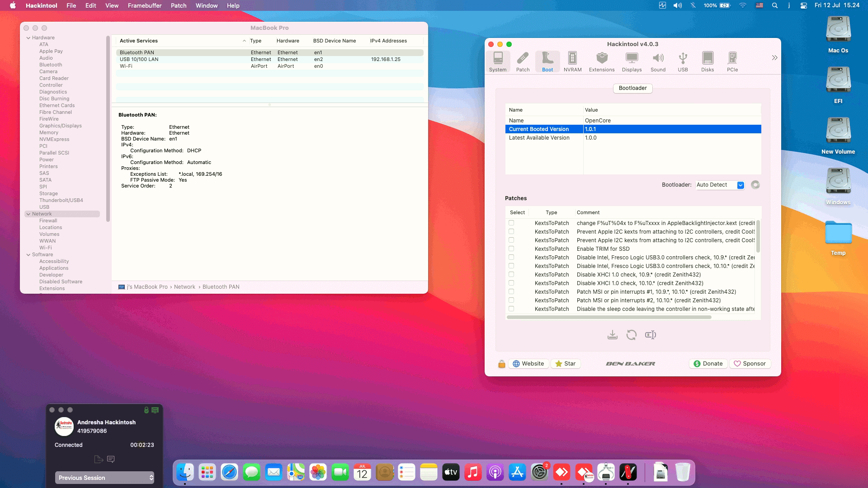This screenshot has height=488, width=868.
Task: Click the System Information sidebar scrollbar
Action: click(108, 129)
